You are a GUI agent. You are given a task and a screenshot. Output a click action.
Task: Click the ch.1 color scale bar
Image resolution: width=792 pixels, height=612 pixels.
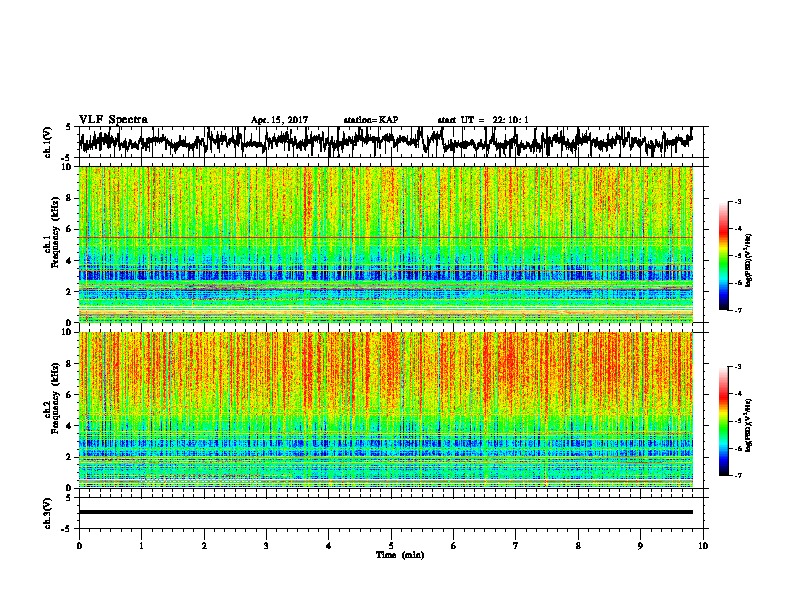724,256
